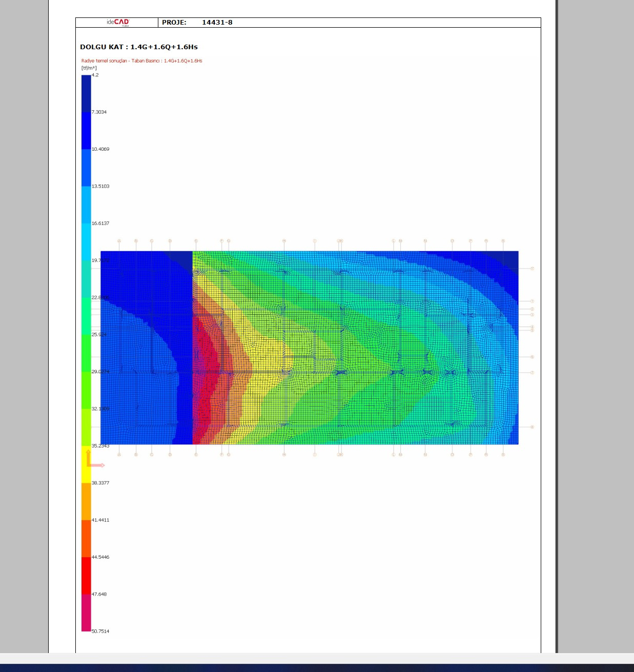Select the [tf/m²] unit label

click(89, 68)
